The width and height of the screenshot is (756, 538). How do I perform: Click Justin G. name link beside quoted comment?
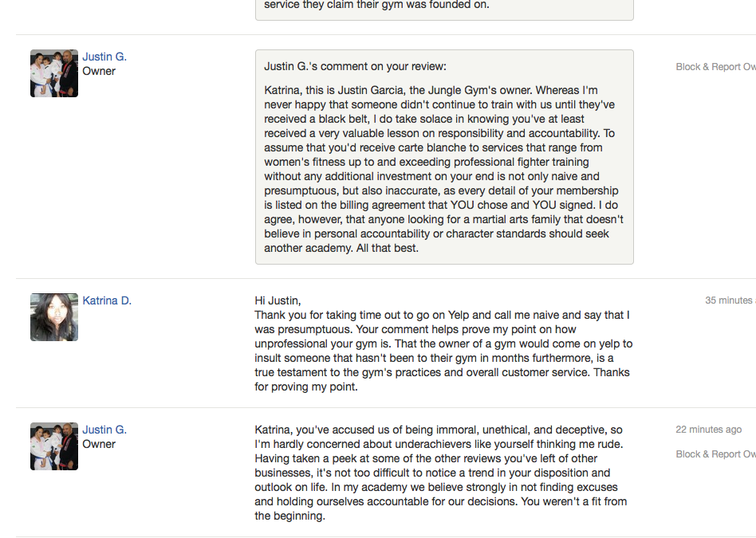104,57
